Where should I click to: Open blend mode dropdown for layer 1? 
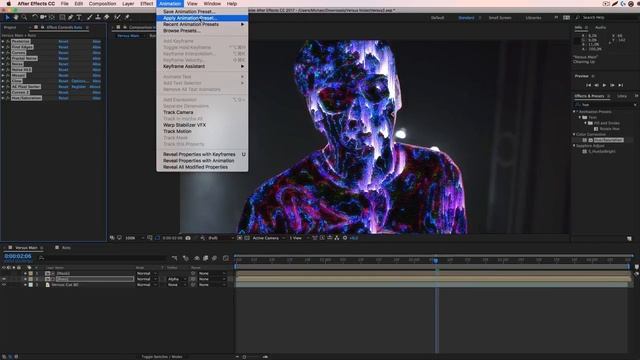point(147,273)
